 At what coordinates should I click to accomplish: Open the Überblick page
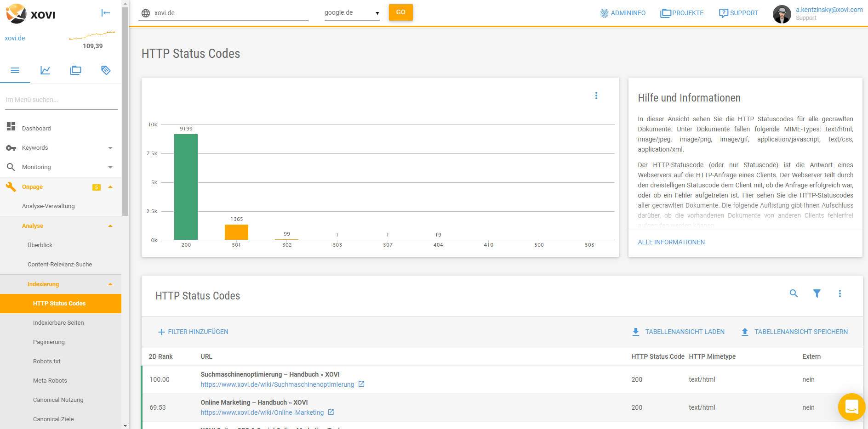[x=40, y=245]
